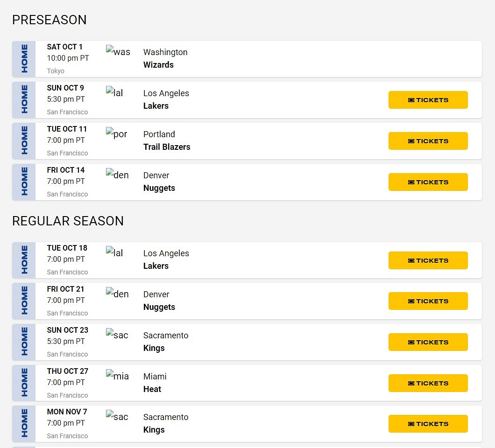495x448 pixels.
Task: Click the Portland Trail Blazers team logo
Action: point(116,134)
